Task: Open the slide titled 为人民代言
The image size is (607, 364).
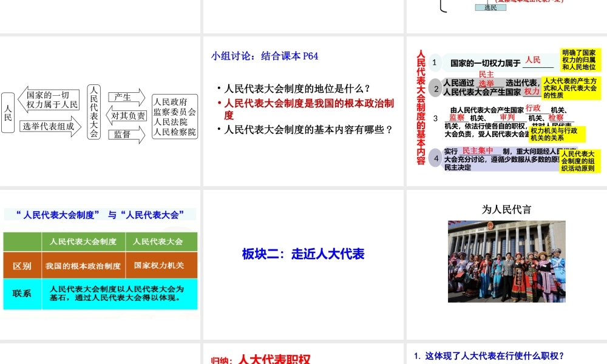Action: coord(507,265)
